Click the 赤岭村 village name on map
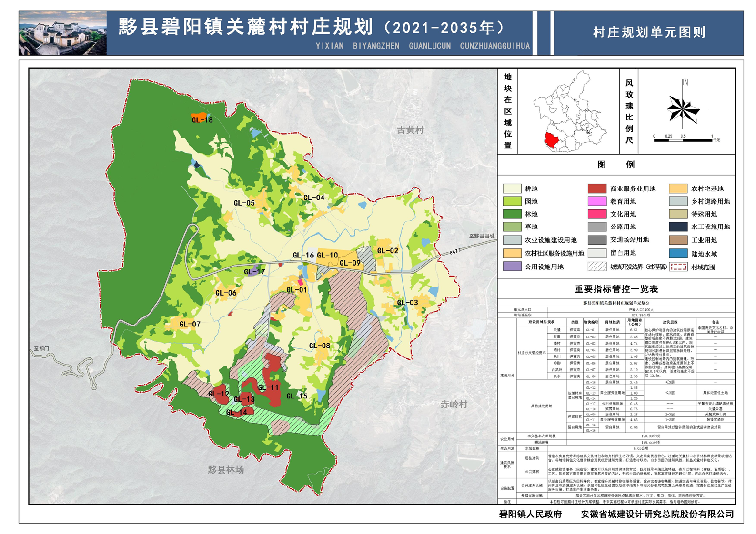 coord(454,405)
